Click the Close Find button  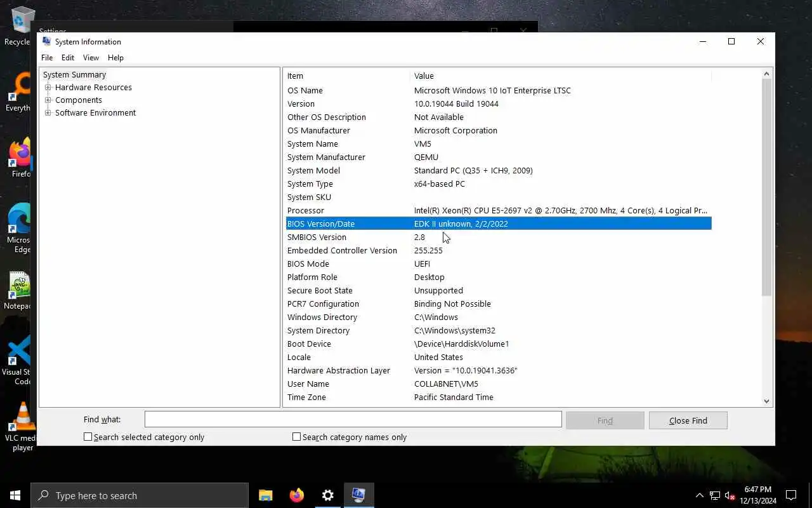click(x=688, y=420)
